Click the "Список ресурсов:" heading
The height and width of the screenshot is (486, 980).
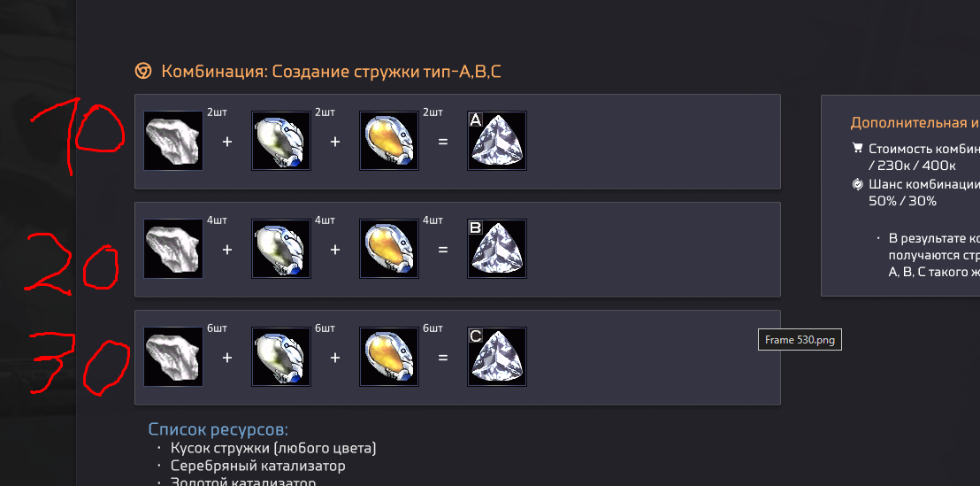coord(218,429)
